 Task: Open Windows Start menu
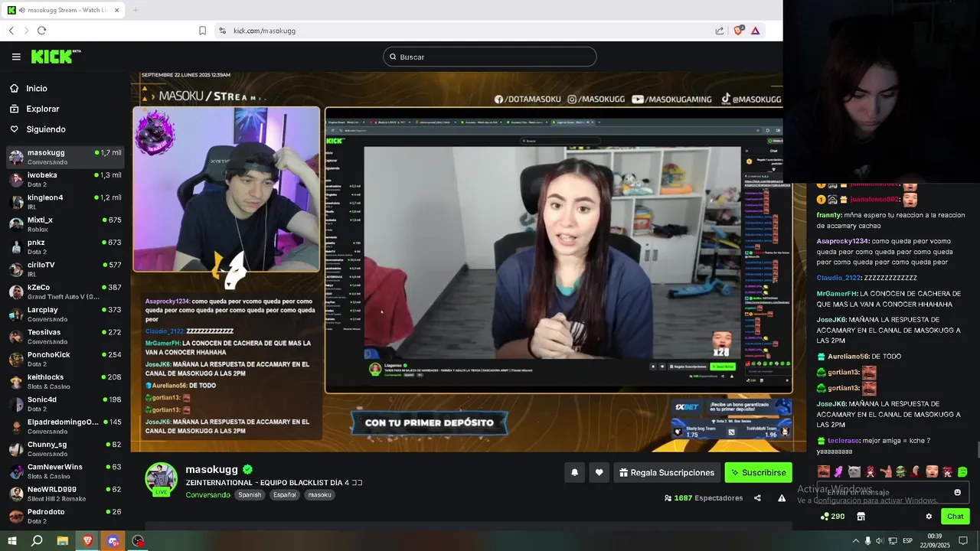[x=11, y=541]
